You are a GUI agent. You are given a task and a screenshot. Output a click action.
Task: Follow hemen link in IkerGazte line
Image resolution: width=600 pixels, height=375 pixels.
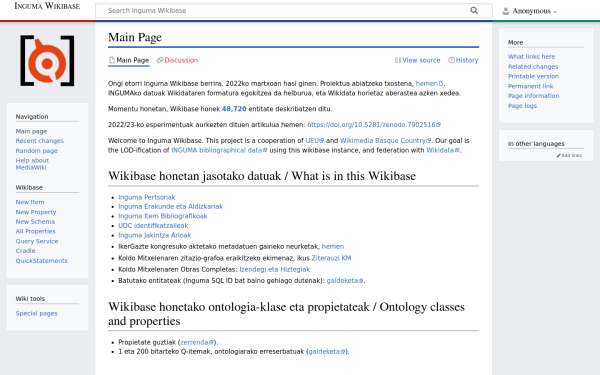tap(333, 246)
